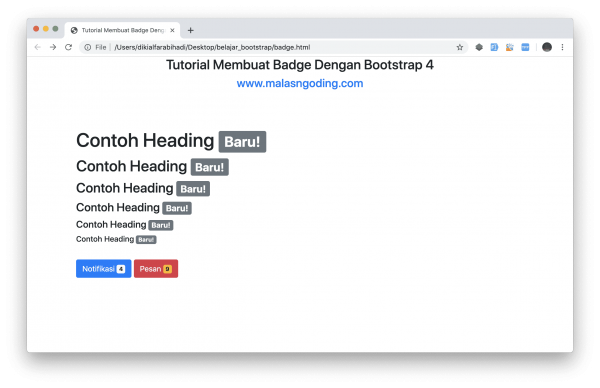Click the largest Contoh Heading text

tap(145, 140)
